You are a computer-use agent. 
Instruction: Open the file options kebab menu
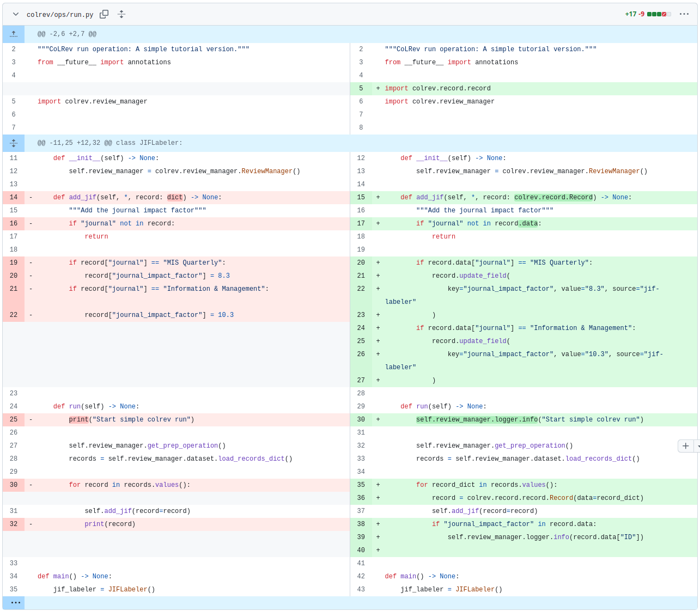pos(684,14)
